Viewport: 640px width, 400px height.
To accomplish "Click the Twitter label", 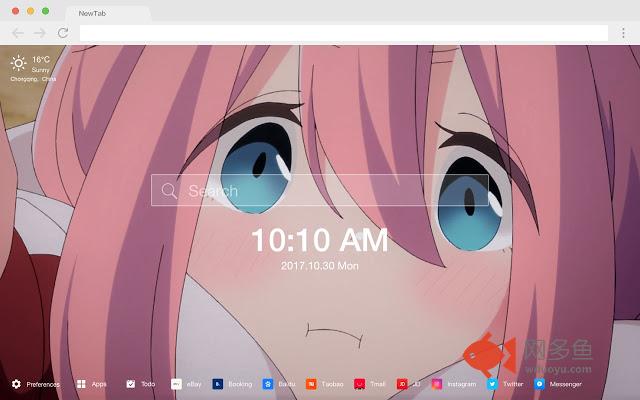I will [x=513, y=384].
